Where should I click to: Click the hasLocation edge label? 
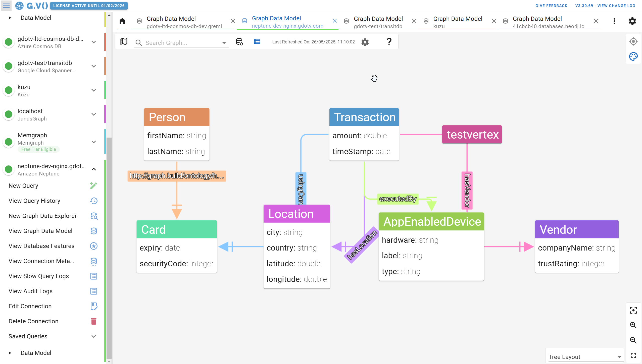pyautogui.click(x=362, y=245)
